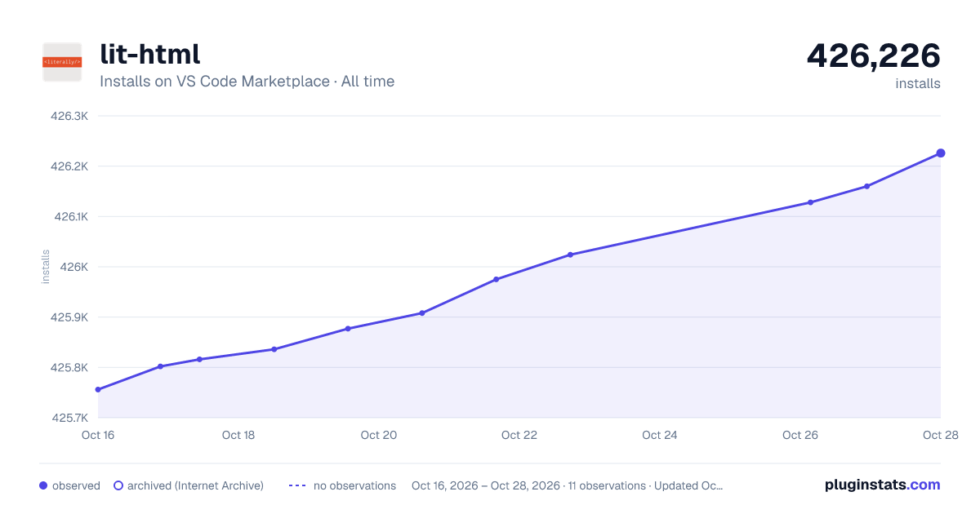
Task: Click the 'Installs on VS Code Marketplace · All time' subtitle
Action: tap(247, 82)
